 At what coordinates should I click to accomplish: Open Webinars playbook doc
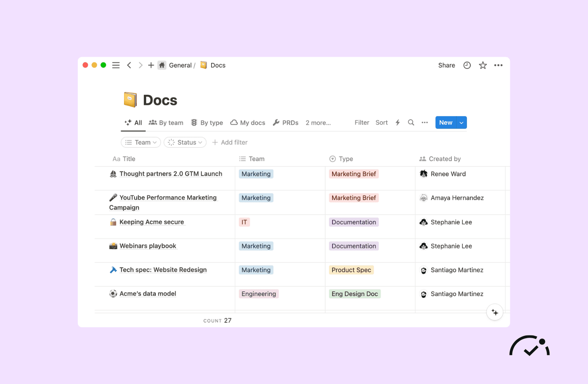[148, 246]
